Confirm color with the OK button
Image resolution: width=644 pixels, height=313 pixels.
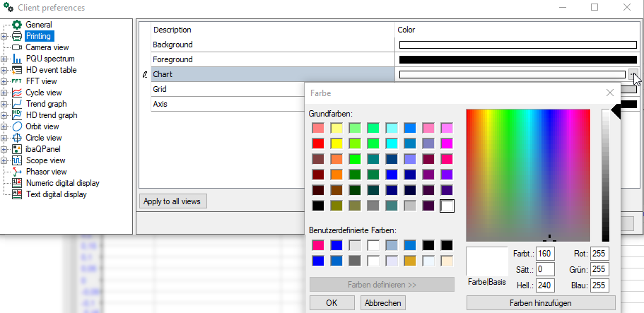point(331,302)
